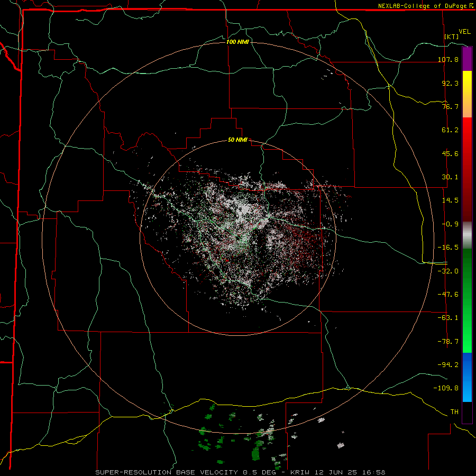The height and width of the screenshot is (476, 476).
Task: Select the 92.3 value on velocity scale
Action: 450,83
